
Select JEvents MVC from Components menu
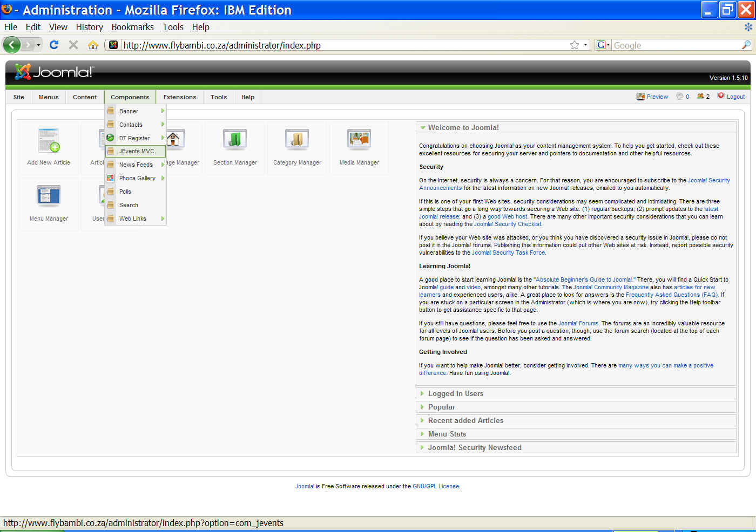[136, 151]
